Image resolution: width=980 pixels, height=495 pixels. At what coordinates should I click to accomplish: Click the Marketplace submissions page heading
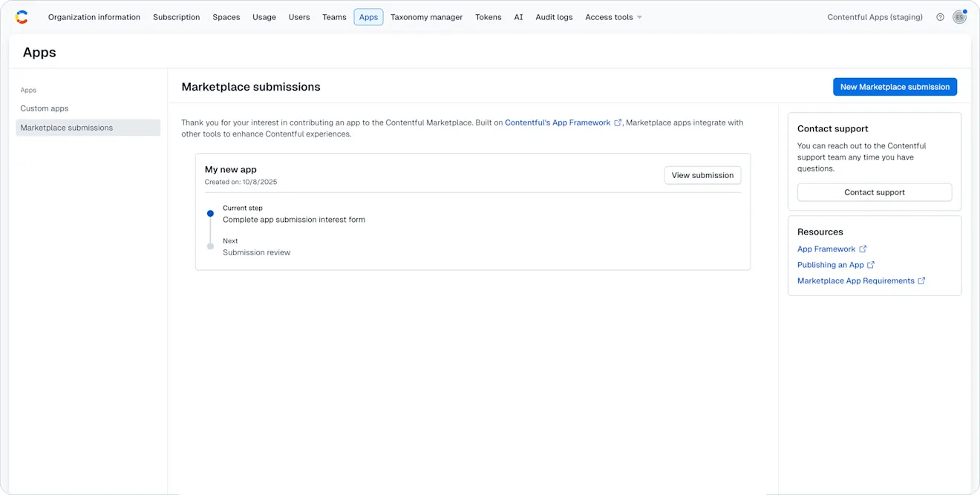(251, 87)
